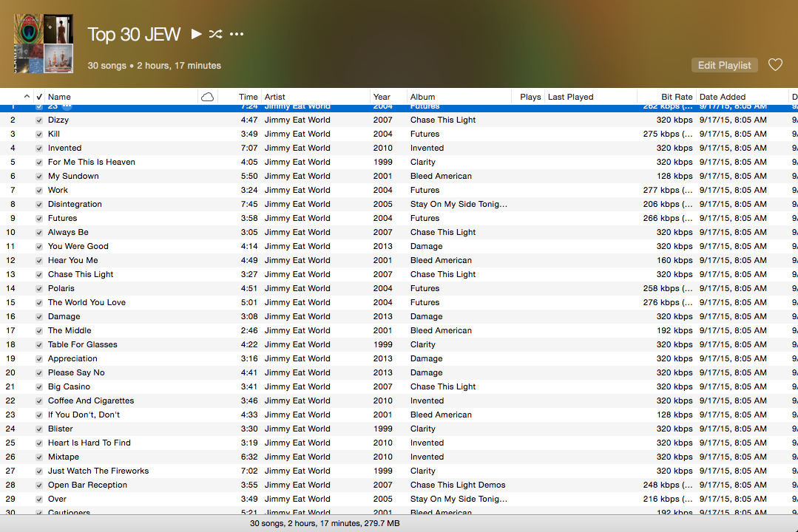The width and height of the screenshot is (798, 532).
Task: Select the song title Polaris
Action: point(61,288)
